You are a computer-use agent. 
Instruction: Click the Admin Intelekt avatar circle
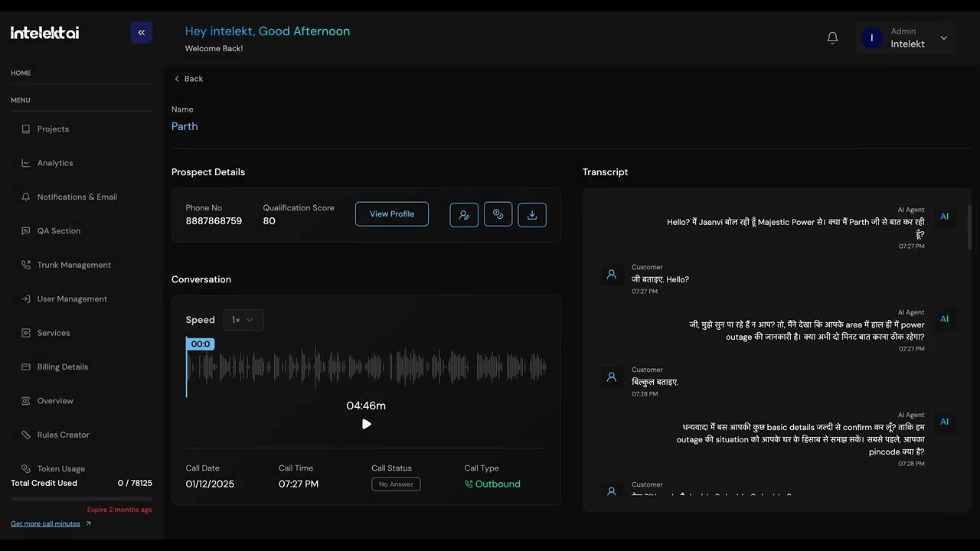pyautogui.click(x=872, y=37)
